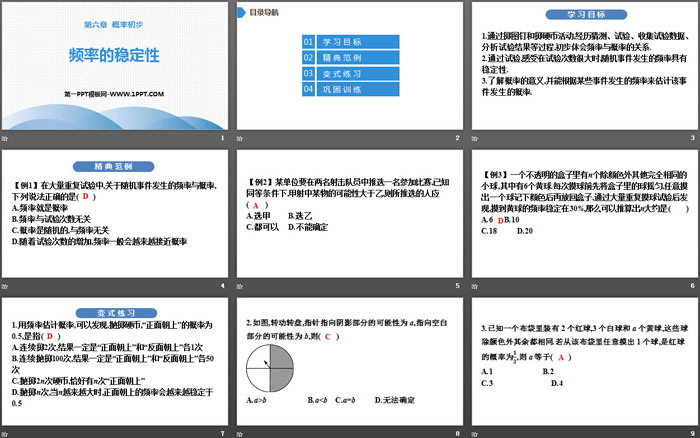
Task: Click the 目录导航 arrow icon on slide 2
Action: (x=241, y=13)
